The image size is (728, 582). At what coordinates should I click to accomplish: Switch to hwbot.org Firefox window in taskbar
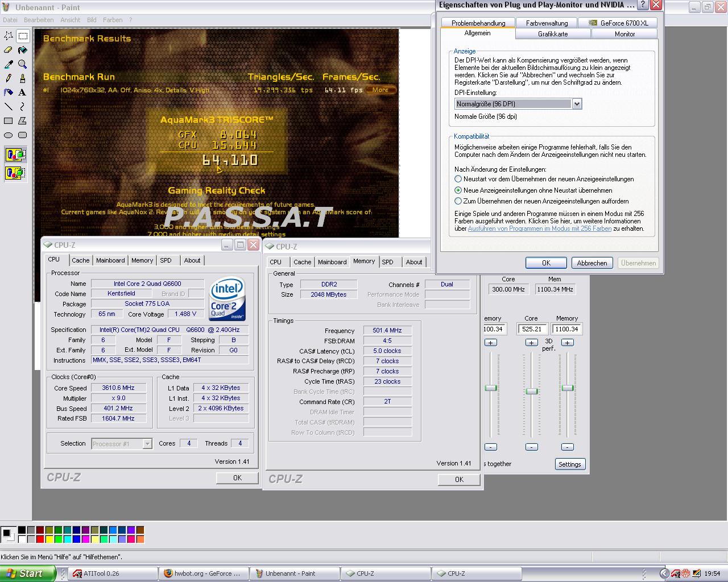(x=205, y=573)
